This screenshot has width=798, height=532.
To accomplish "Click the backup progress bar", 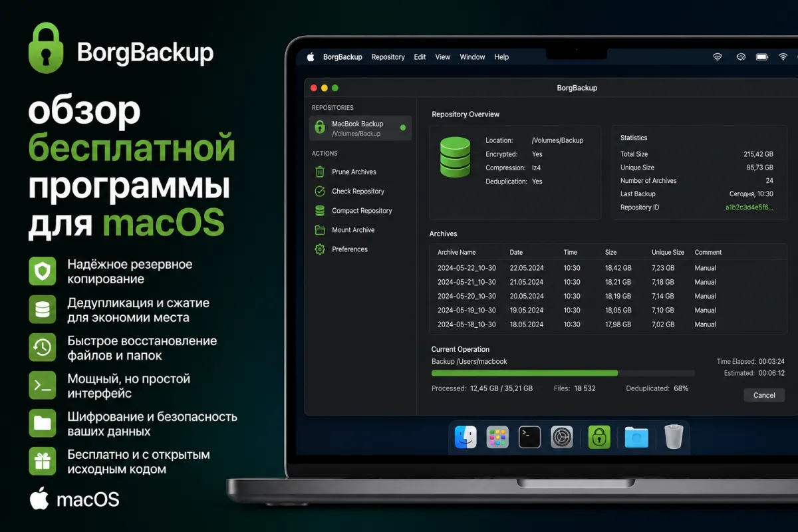I will (x=563, y=373).
